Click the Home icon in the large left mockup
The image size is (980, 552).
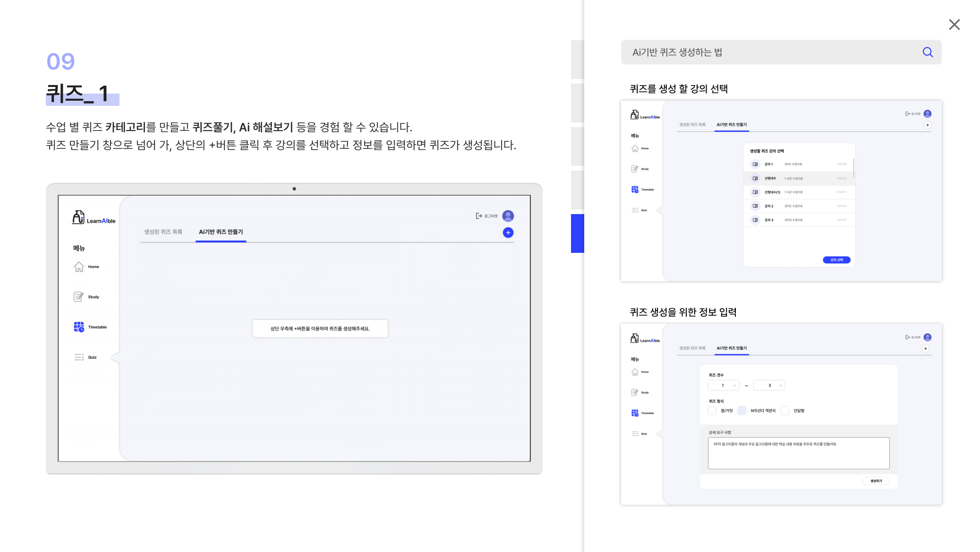click(79, 267)
